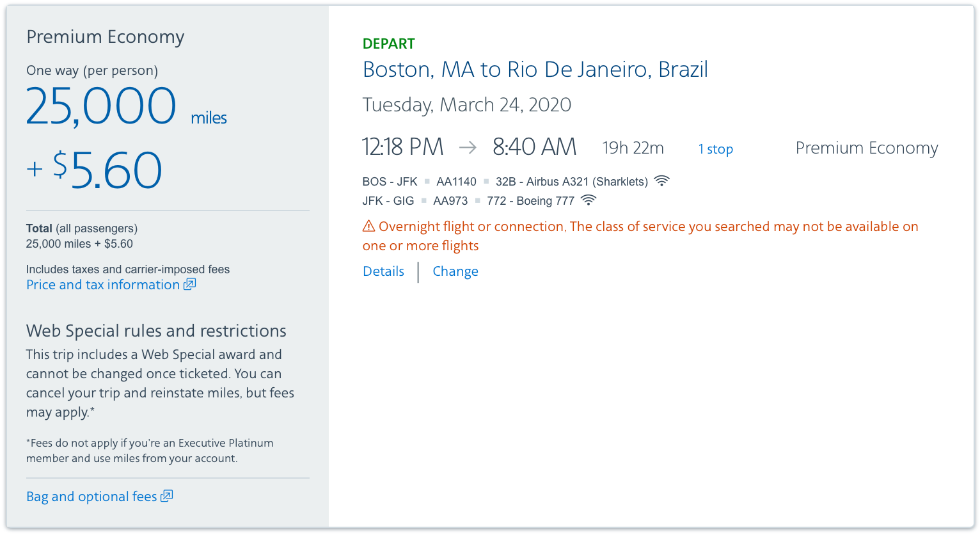Click the arrow between departure and arrival times
Screen dimensions: 980x535
point(468,148)
